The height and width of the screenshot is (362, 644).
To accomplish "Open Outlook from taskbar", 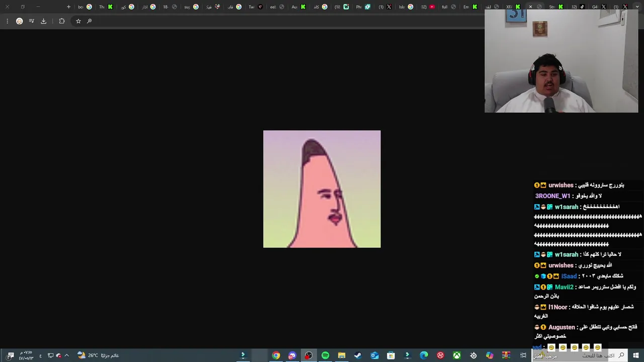I will tap(374, 355).
